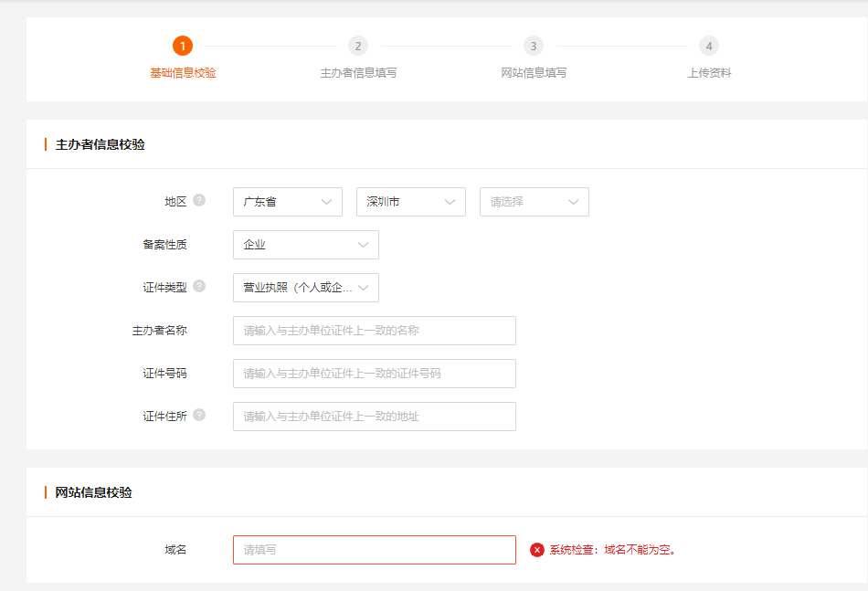The width and height of the screenshot is (868, 591).
Task: Click the help icon next to 证件住所
Action: (x=199, y=416)
